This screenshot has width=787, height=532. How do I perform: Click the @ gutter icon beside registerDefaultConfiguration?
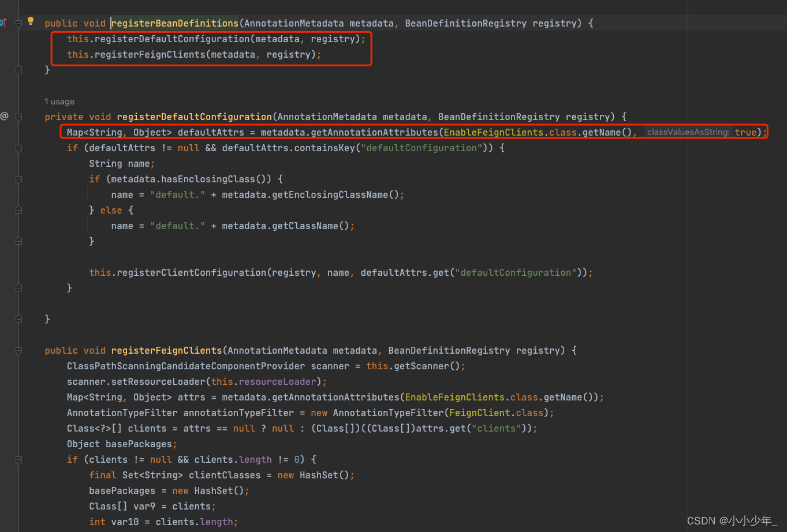click(x=4, y=116)
